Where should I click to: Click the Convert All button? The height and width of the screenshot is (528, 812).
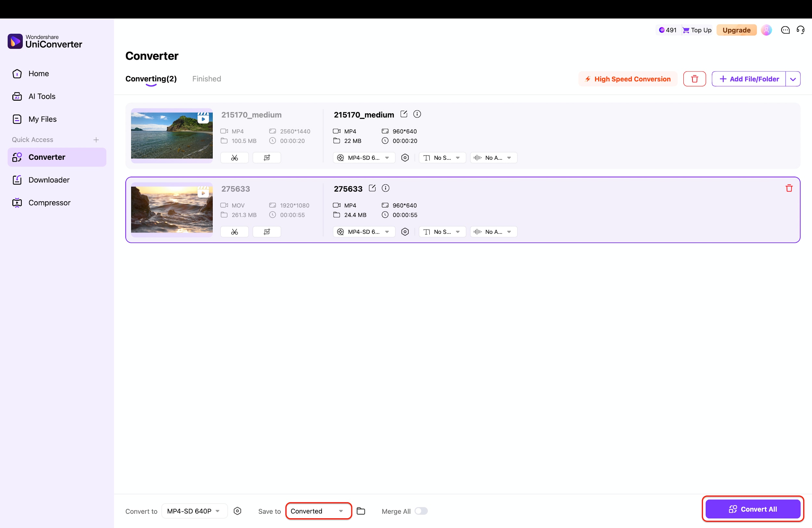click(x=753, y=509)
